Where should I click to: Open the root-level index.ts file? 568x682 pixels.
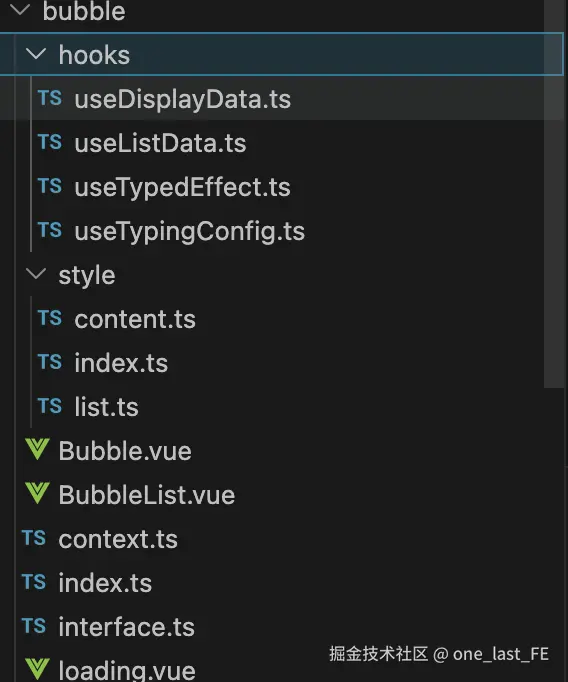(x=105, y=583)
